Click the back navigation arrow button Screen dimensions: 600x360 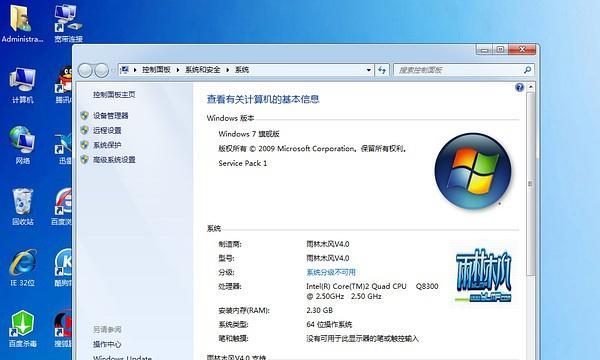tap(85, 70)
